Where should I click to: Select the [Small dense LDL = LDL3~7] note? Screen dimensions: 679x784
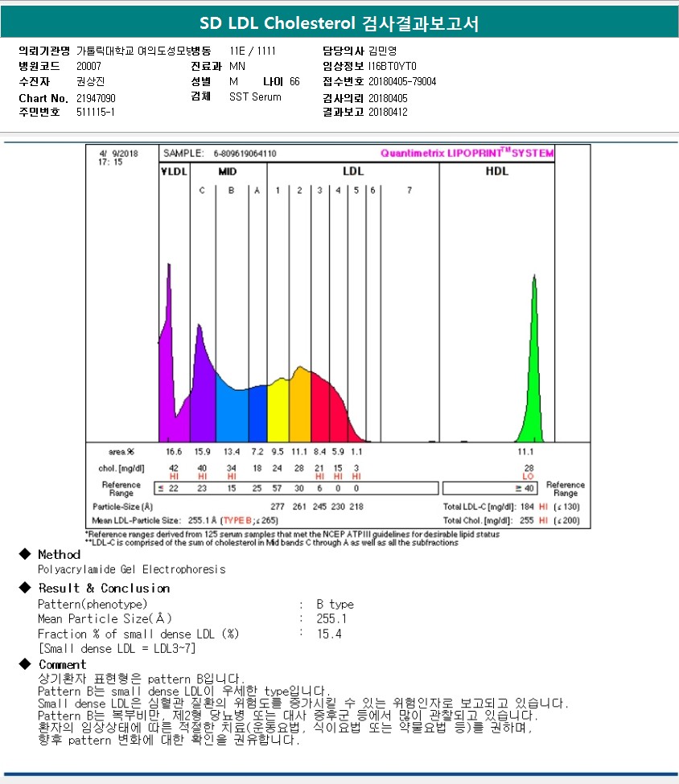pyautogui.click(x=117, y=648)
